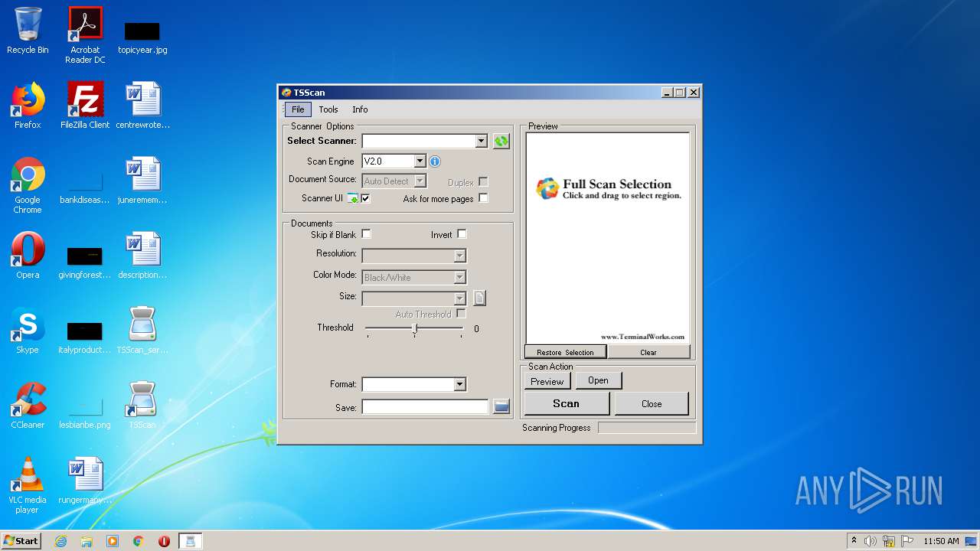
Task: Toggle the Scanner UI checkbox
Action: pyautogui.click(x=366, y=198)
